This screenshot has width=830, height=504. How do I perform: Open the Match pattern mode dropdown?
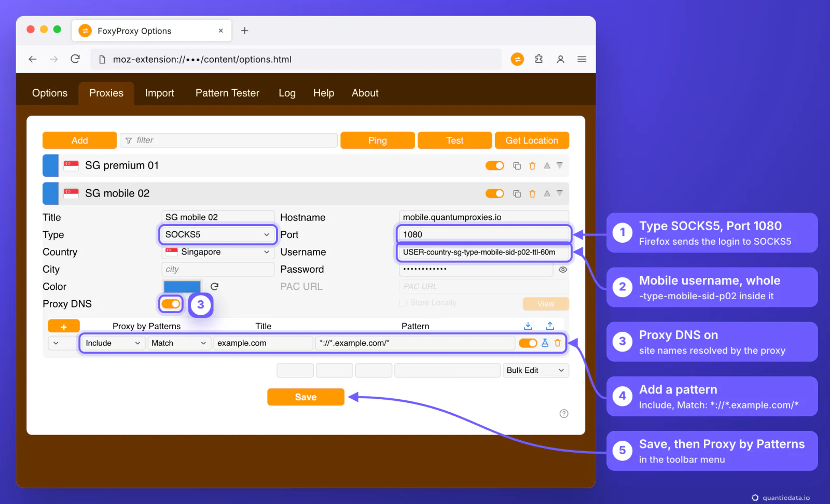(x=179, y=343)
